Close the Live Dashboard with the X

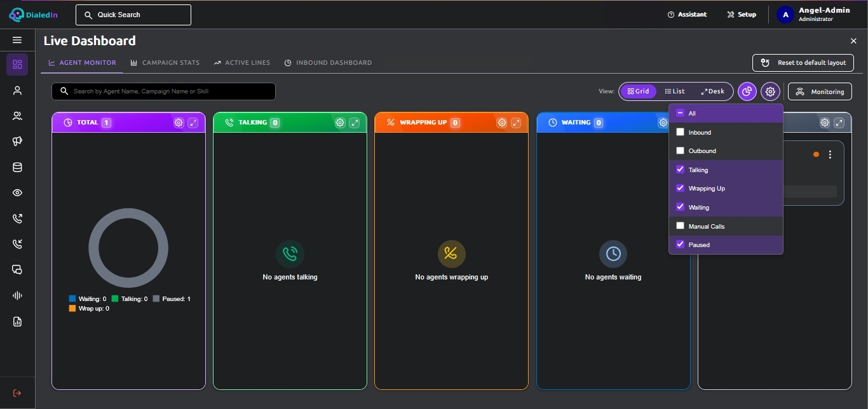click(x=853, y=41)
